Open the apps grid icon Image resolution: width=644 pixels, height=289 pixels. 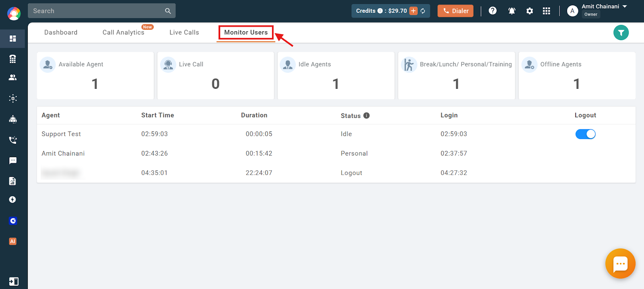pos(546,11)
